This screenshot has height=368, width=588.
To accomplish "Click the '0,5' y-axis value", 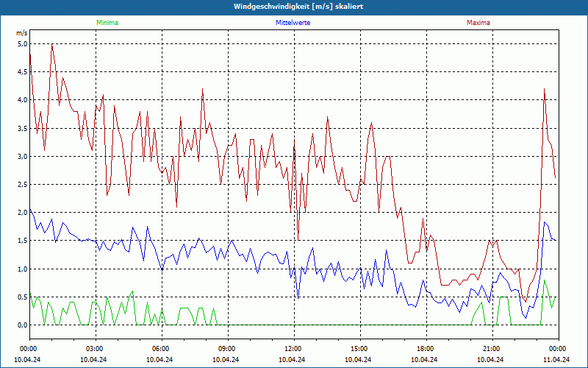I will point(23,297).
